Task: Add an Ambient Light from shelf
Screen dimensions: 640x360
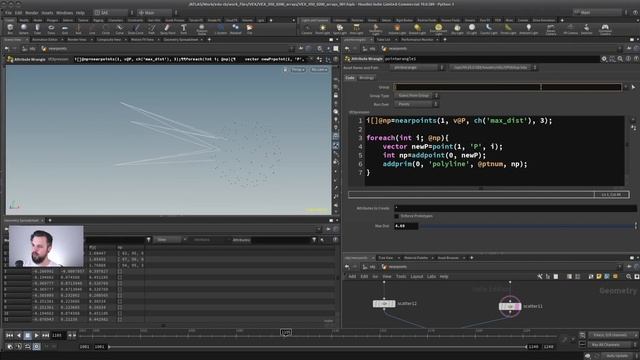Action: 529,29
